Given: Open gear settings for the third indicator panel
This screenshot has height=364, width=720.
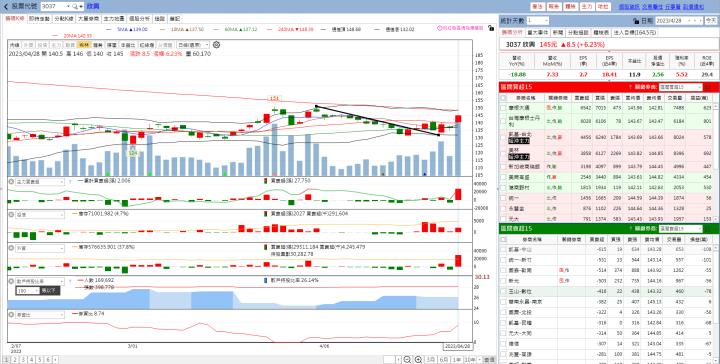Looking at the screenshot, I should pyautogui.click(x=11, y=248).
